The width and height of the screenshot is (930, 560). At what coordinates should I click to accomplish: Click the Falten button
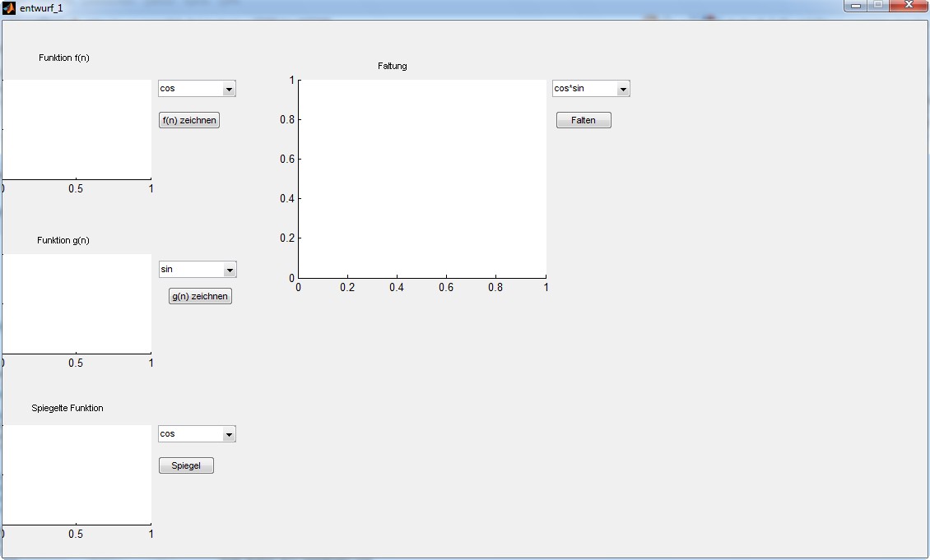pyautogui.click(x=584, y=120)
